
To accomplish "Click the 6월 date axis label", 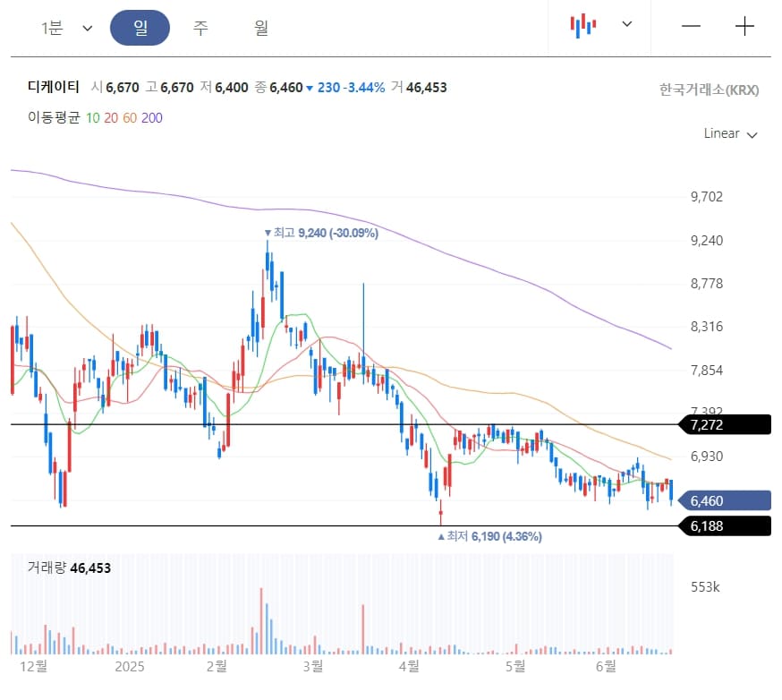I will click(x=606, y=666).
